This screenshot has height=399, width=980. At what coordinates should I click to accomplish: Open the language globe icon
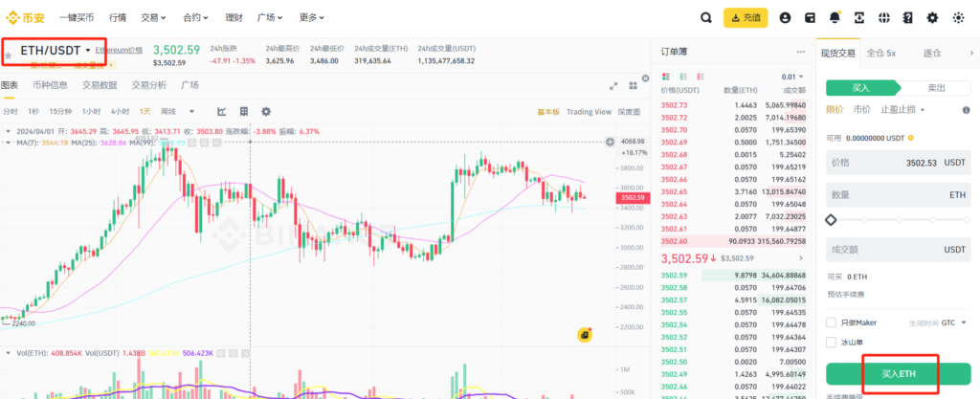(x=883, y=18)
